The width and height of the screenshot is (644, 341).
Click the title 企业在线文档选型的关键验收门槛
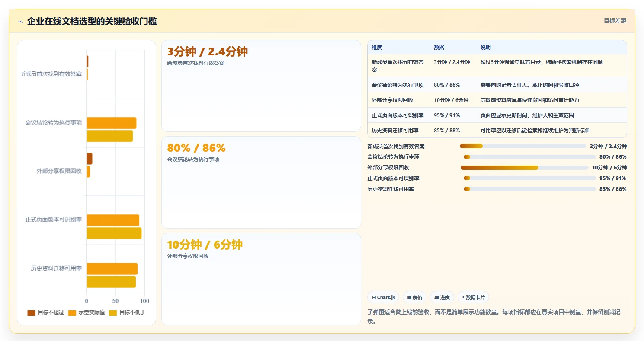92,22
